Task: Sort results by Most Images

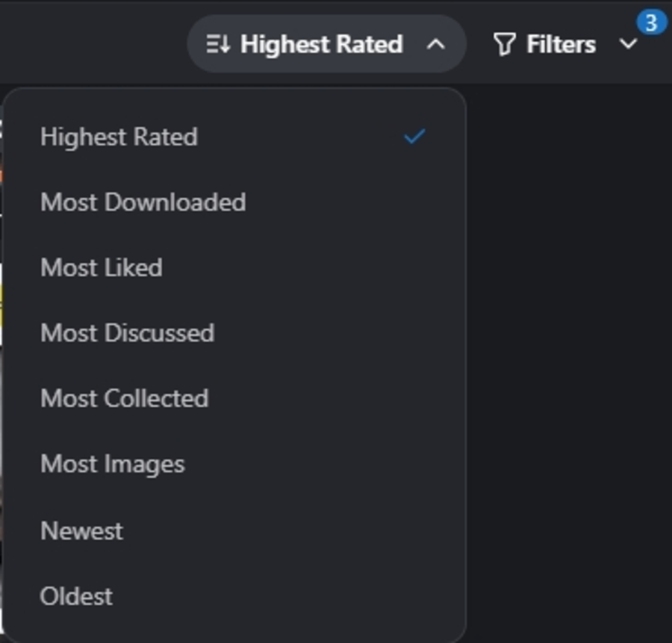Action: tap(234, 464)
